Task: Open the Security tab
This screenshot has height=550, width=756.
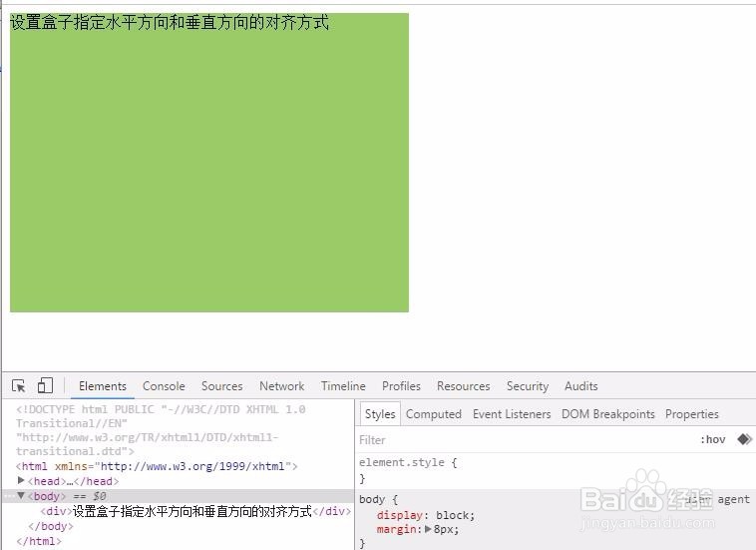Action: click(x=528, y=386)
